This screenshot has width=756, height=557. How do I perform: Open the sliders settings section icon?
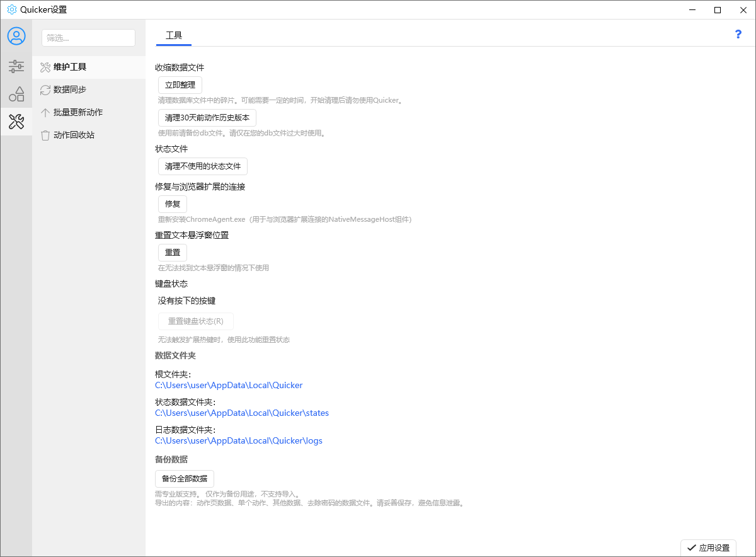pos(16,66)
